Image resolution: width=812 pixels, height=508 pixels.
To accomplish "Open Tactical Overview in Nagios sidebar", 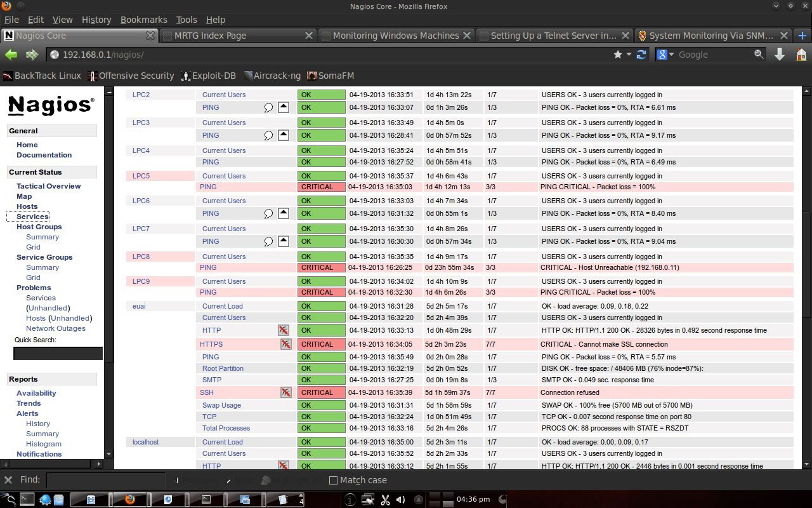I will (x=48, y=186).
